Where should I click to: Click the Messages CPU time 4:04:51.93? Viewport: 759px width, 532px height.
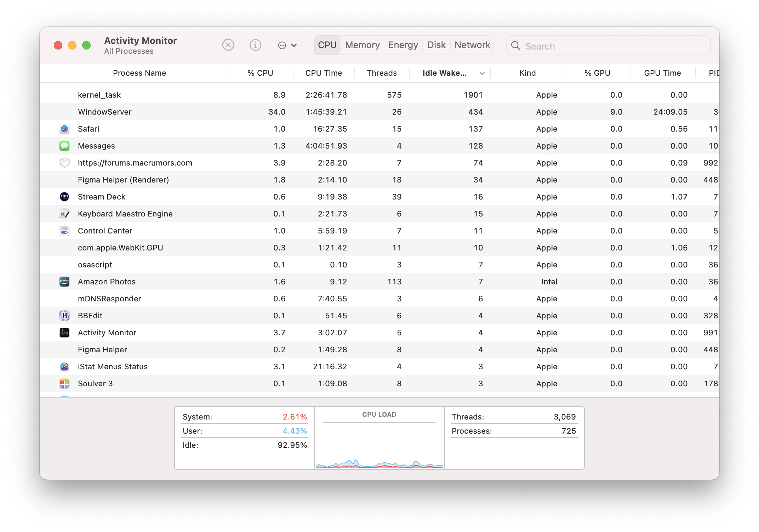click(326, 146)
